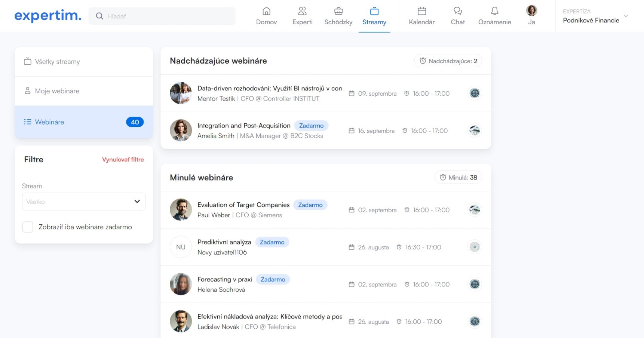Click the search magnifier icon
Screen dimensions: 644x338
[x=99, y=16]
